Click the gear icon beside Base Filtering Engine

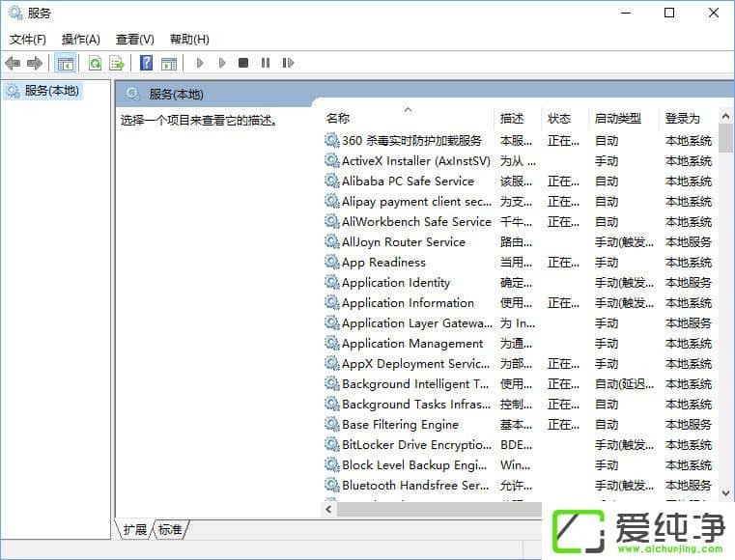[332, 424]
